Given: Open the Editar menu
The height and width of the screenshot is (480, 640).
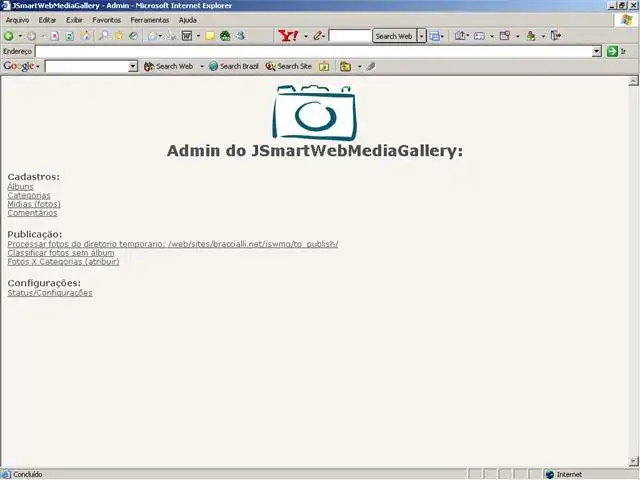Looking at the screenshot, I should pos(47,20).
